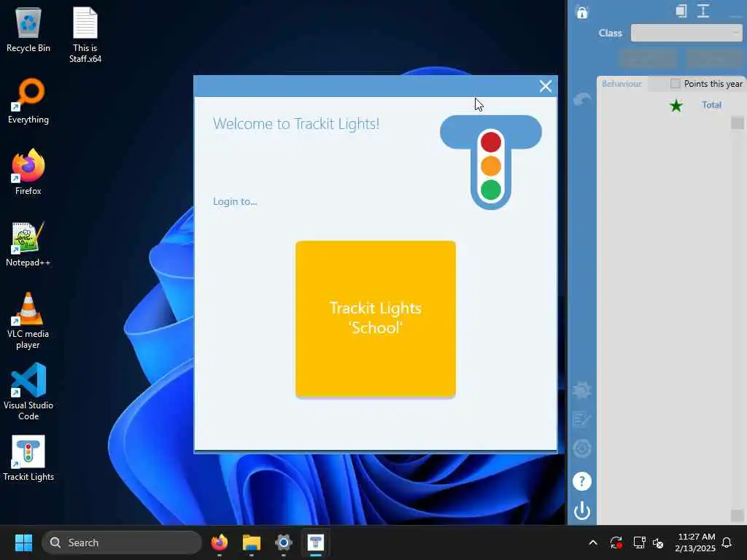Open the Windows Start menu
This screenshot has width=747, height=560.
click(23, 542)
